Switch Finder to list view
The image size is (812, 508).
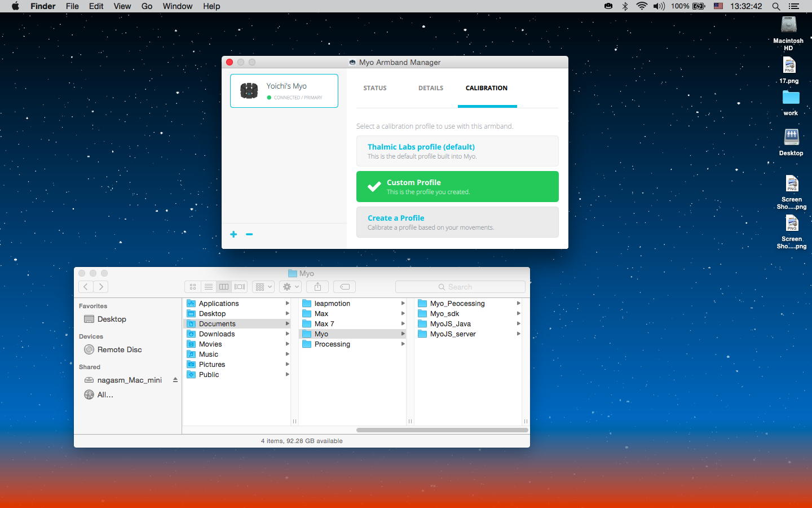click(209, 287)
